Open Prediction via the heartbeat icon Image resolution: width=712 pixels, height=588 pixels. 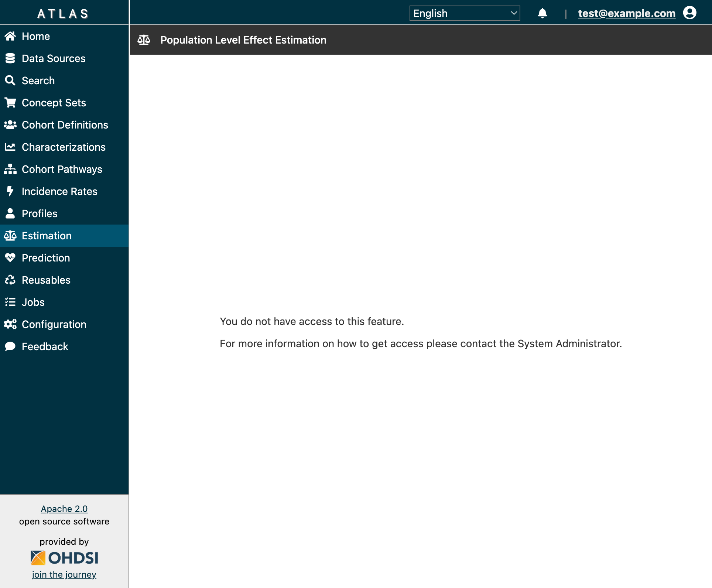10,257
